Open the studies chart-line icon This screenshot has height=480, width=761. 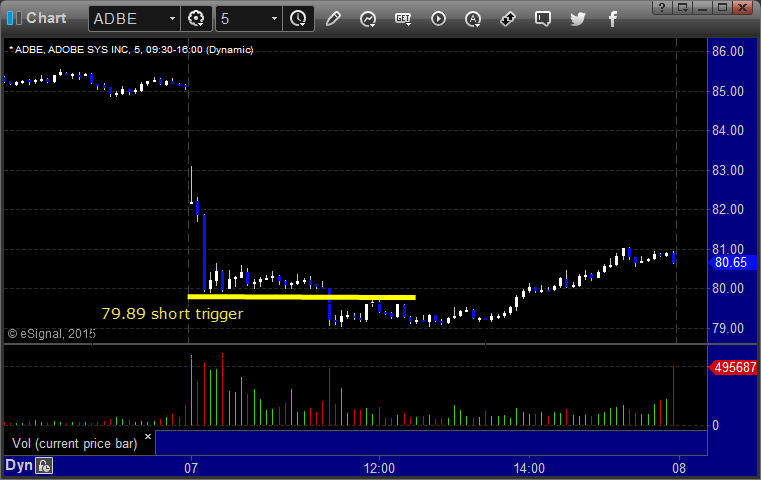pyautogui.click(x=368, y=19)
